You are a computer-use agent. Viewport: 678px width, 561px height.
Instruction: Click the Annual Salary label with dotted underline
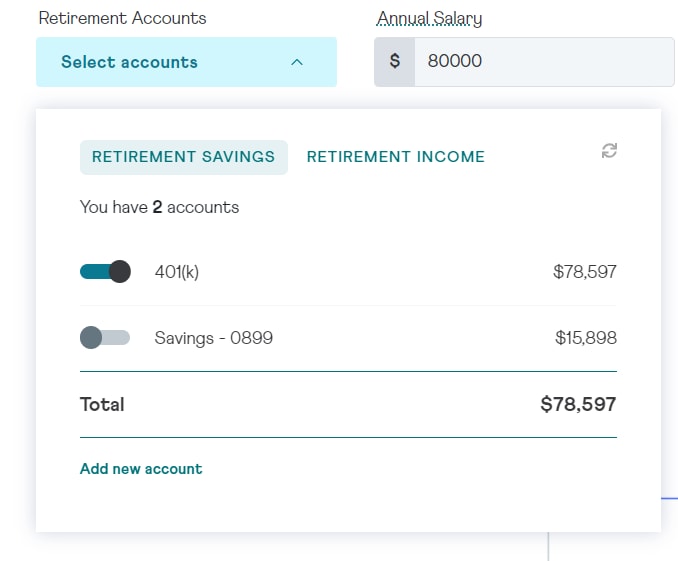(x=429, y=19)
